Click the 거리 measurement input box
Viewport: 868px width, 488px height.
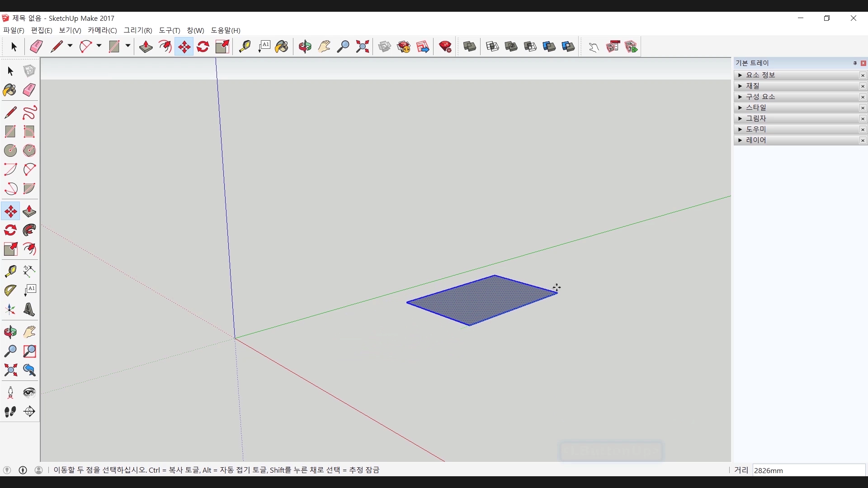pos(808,470)
